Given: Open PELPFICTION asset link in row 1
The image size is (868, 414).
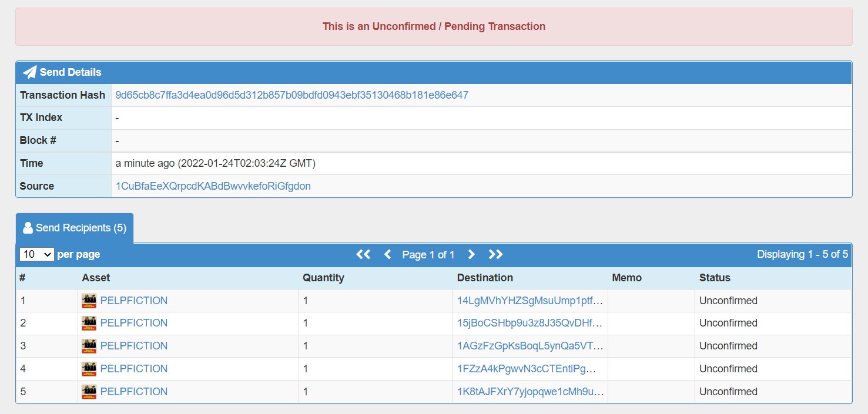Looking at the screenshot, I should tap(134, 301).
